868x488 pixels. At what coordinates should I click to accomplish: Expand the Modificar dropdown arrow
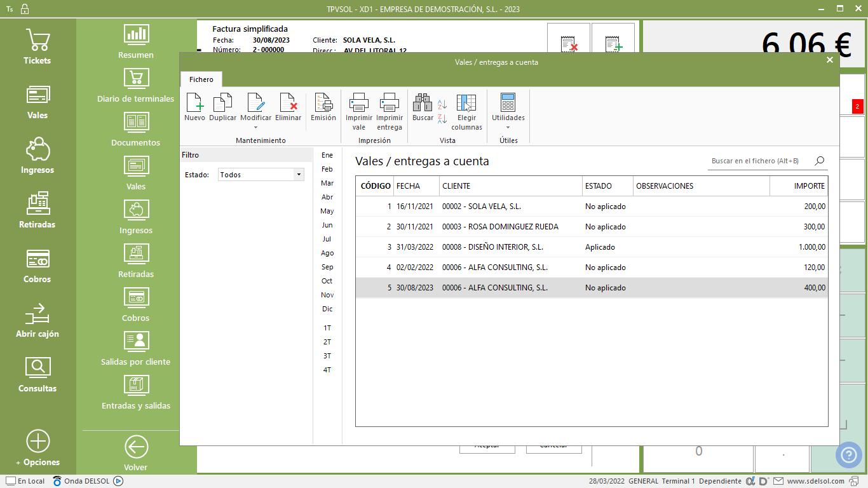(x=255, y=127)
